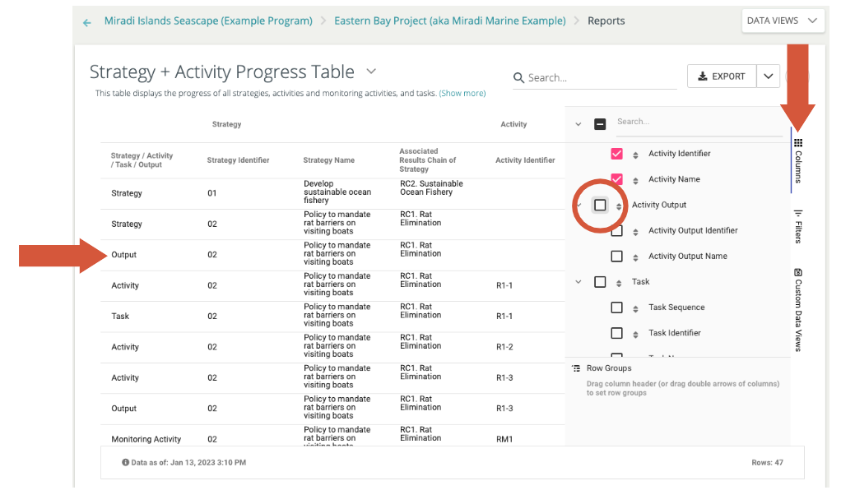Open the Filters side tab
841x504 pixels.
click(x=797, y=226)
